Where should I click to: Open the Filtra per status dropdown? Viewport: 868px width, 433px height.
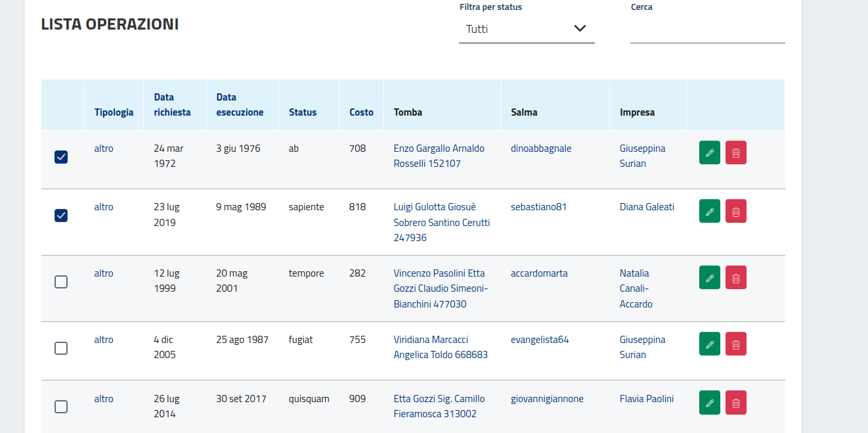pyautogui.click(x=526, y=29)
